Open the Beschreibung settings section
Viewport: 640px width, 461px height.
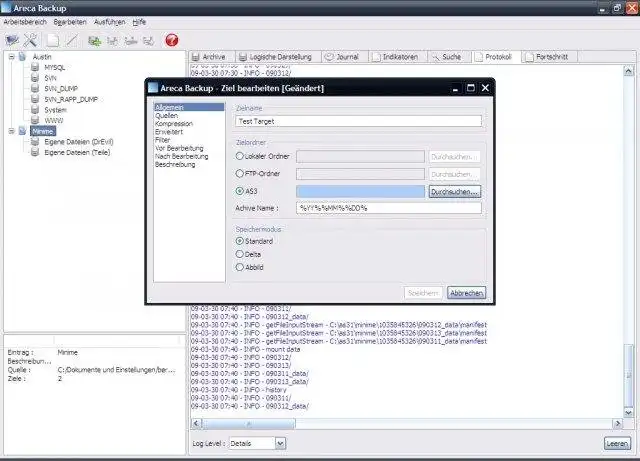pyautogui.click(x=175, y=165)
